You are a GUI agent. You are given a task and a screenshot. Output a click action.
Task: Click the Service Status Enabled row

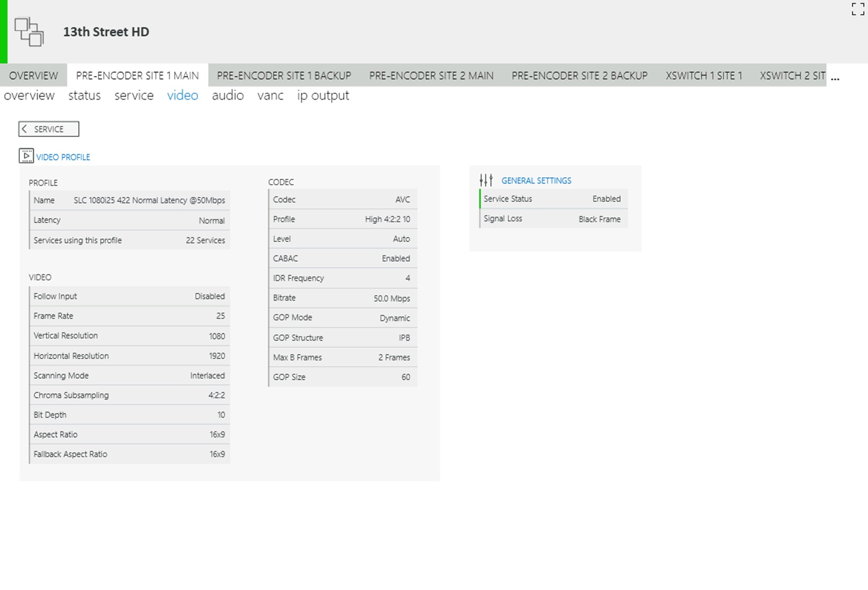553,199
